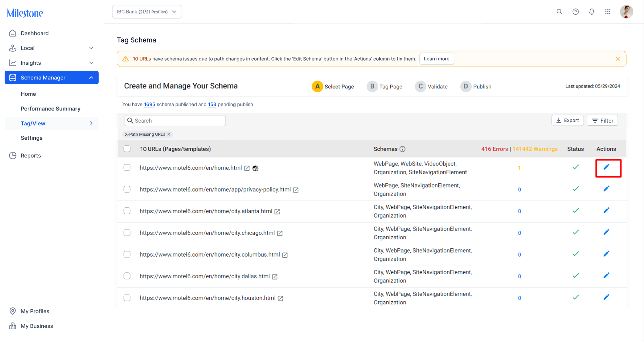Click the warning count 1 for home.html
The width and height of the screenshot is (644, 343).
(519, 168)
